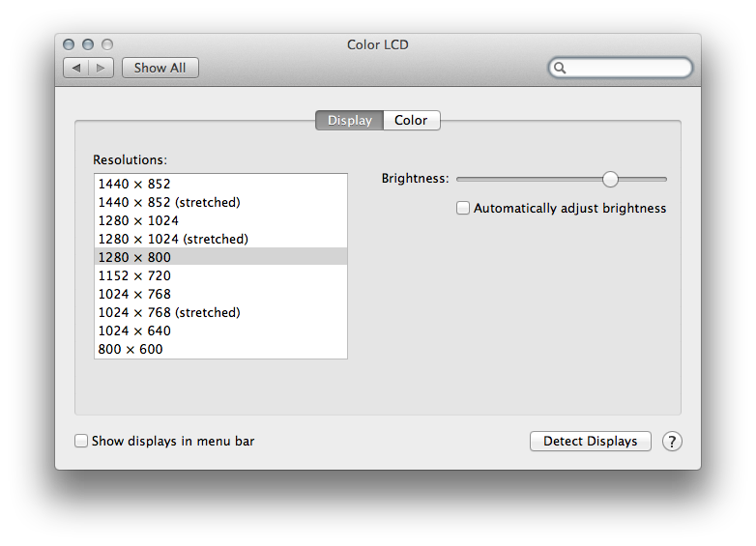Select the Display tab
This screenshot has height=546, width=756.
click(x=350, y=120)
